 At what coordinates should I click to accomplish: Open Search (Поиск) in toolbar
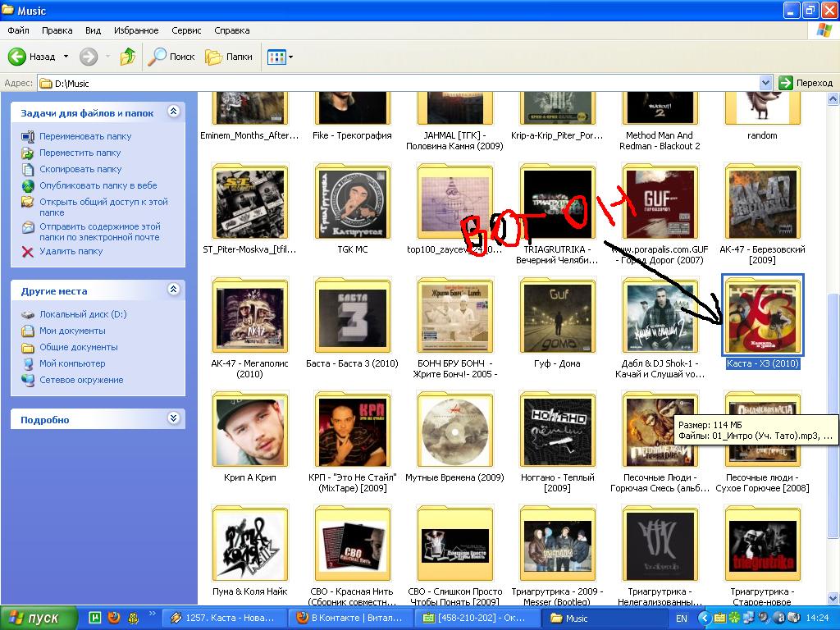171,57
